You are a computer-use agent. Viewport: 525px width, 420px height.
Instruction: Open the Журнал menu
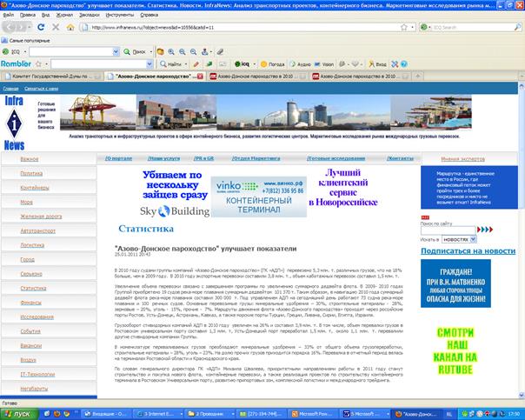point(64,15)
